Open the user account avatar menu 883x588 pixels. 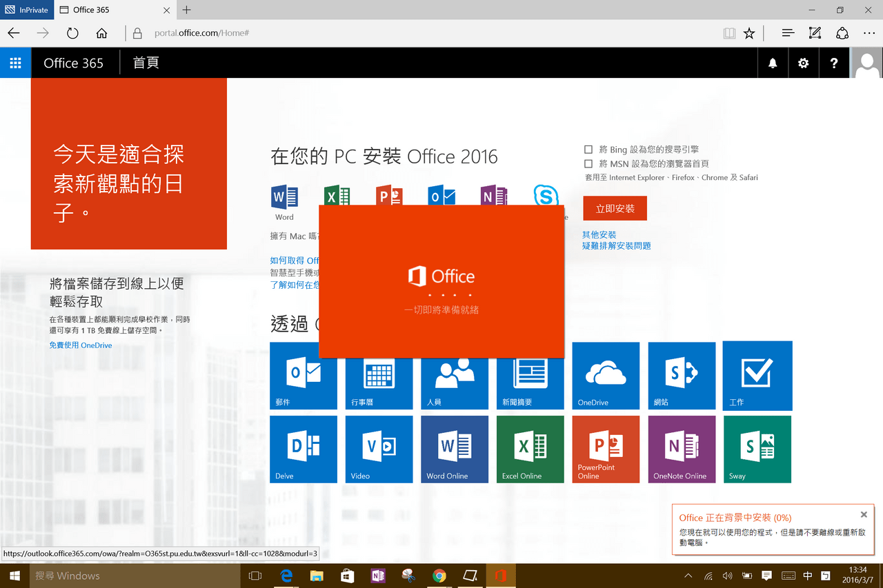(x=867, y=63)
